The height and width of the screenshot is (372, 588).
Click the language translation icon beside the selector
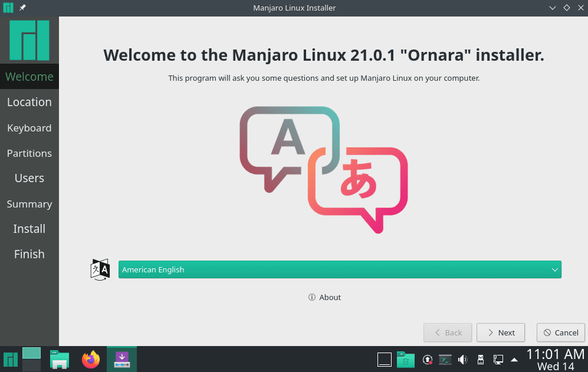[100, 269]
